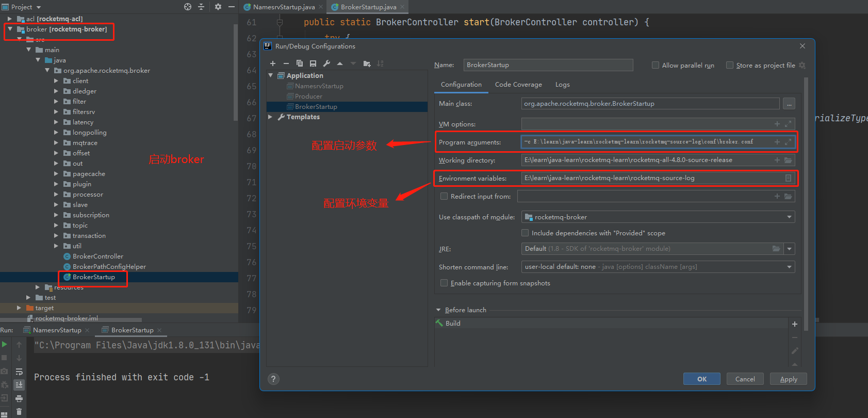Open NamesrvStartup tab in Run panel
The image size is (868, 418).
[57, 330]
